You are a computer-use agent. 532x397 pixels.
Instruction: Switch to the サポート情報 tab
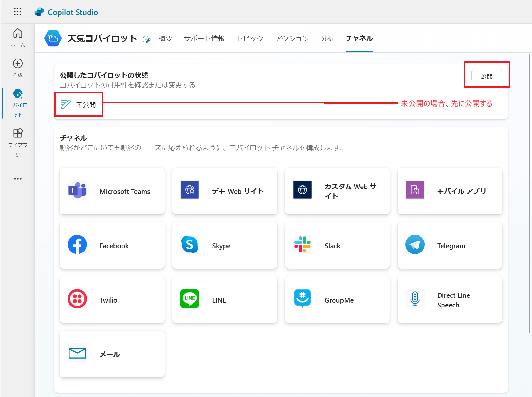(x=204, y=38)
